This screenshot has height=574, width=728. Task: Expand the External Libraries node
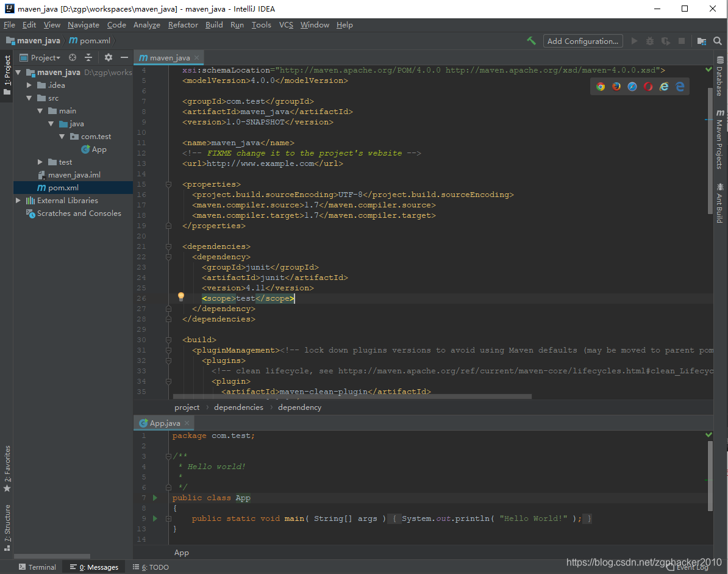point(18,201)
